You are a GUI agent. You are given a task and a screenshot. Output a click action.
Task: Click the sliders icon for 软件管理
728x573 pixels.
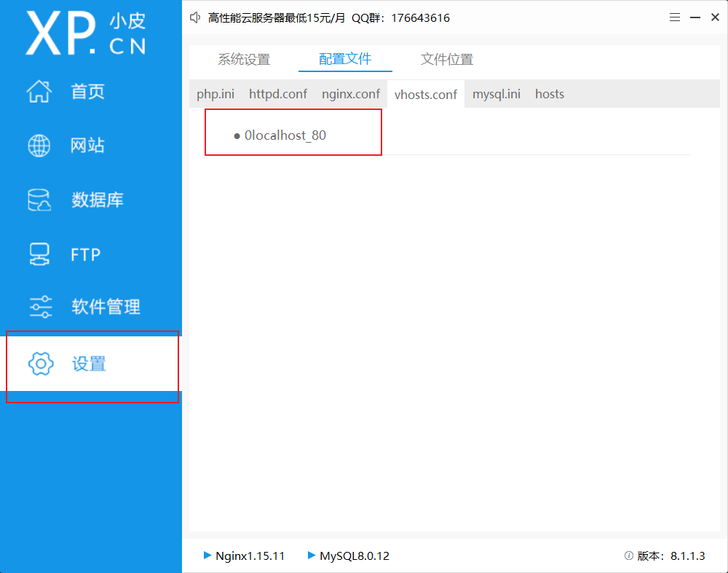(x=40, y=307)
